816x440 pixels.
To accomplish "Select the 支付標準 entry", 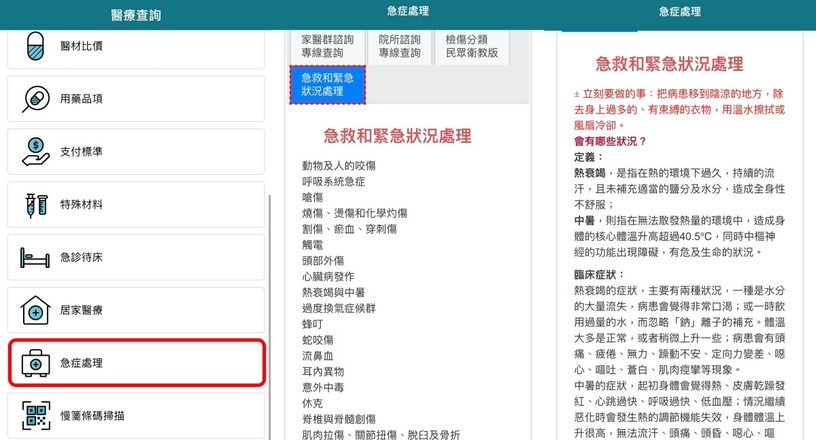I will pos(136,152).
